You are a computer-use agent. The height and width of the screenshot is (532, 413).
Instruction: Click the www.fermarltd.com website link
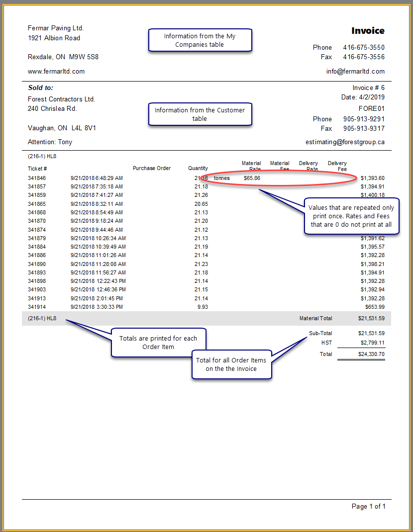[56, 71]
